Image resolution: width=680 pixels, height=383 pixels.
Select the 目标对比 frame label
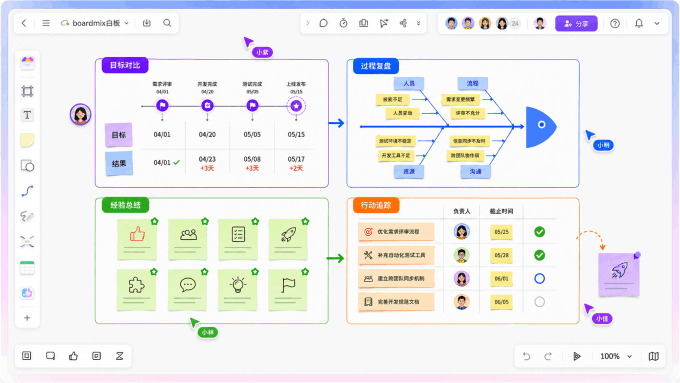coord(125,65)
